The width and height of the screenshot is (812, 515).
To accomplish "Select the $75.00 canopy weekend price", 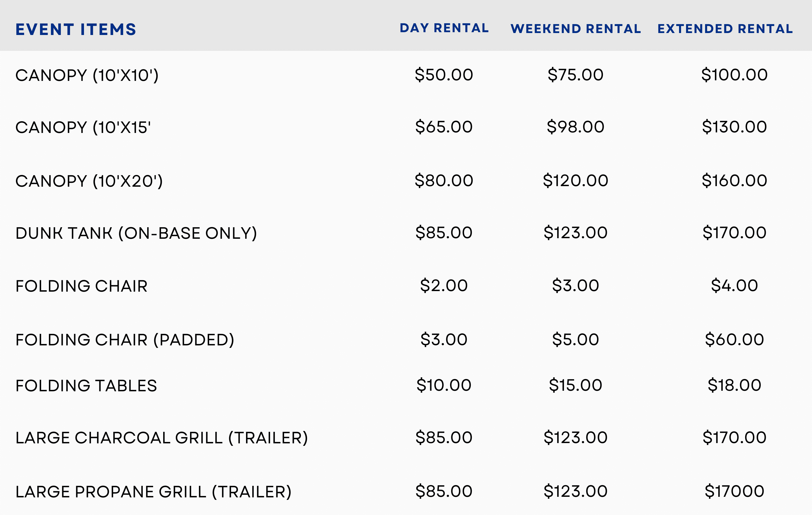I will click(575, 74).
